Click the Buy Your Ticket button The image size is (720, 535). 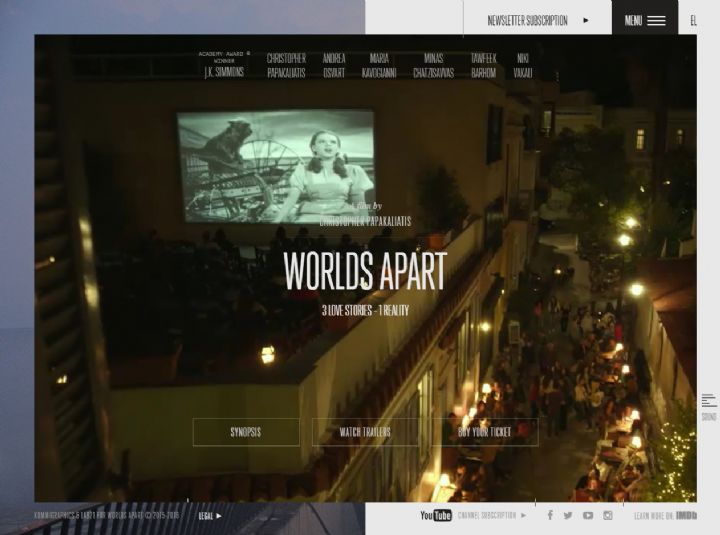(484, 432)
